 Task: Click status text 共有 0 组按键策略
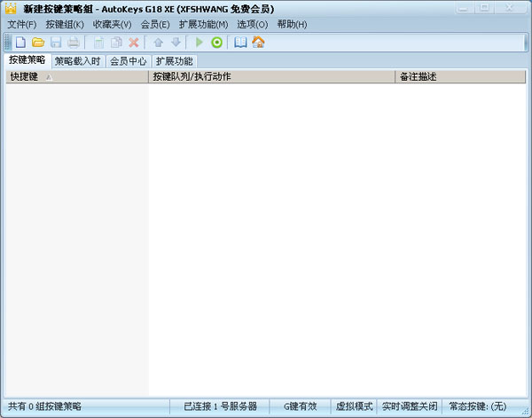(45, 406)
